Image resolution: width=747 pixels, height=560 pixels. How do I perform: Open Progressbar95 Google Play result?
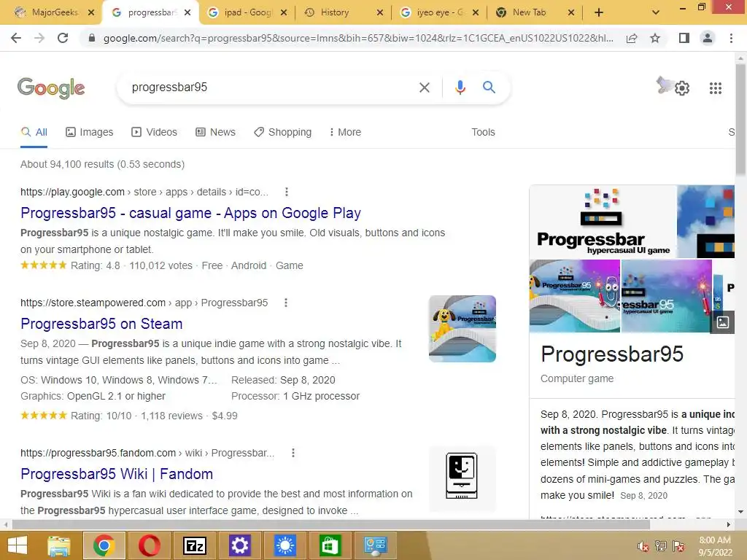tap(190, 213)
